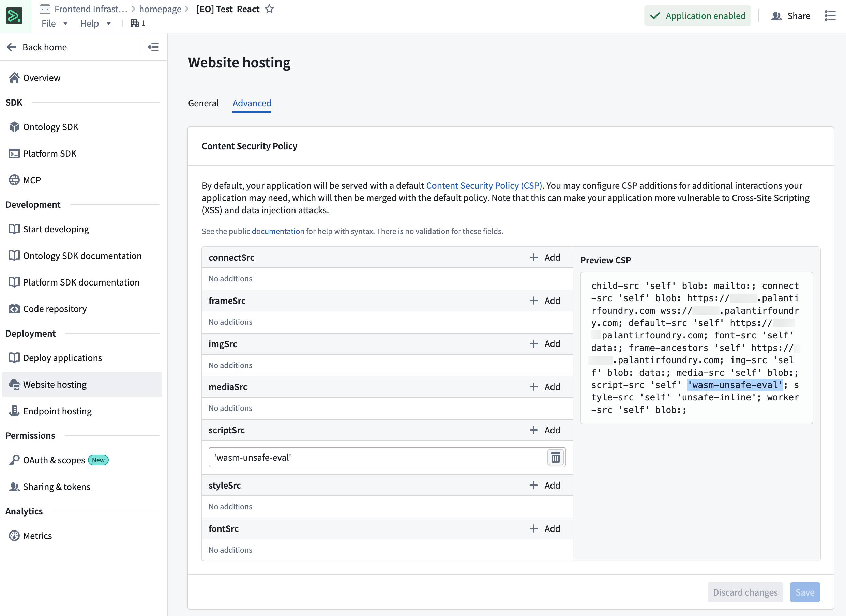Image resolution: width=846 pixels, height=616 pixels.
Task: Collapse the left sidebar
Action: (x=153, y=47)
